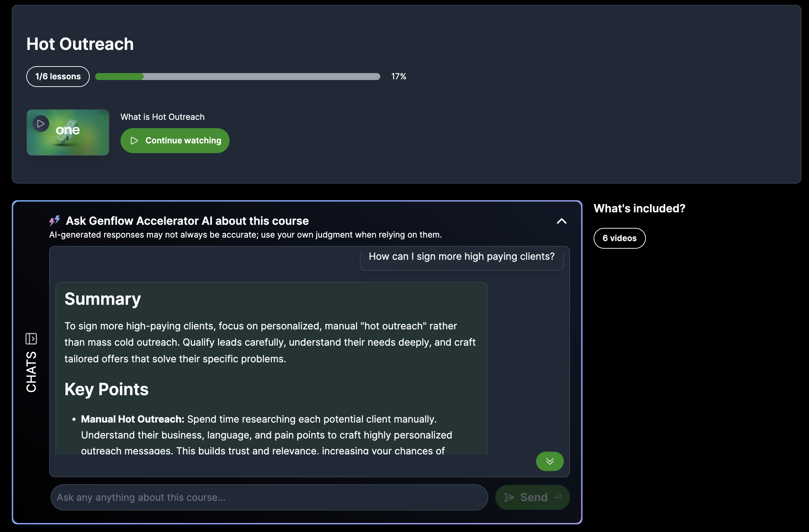Click the Hot Outreach course heading
Viewport: 809px width, 532px height.
tap(80, 44)
